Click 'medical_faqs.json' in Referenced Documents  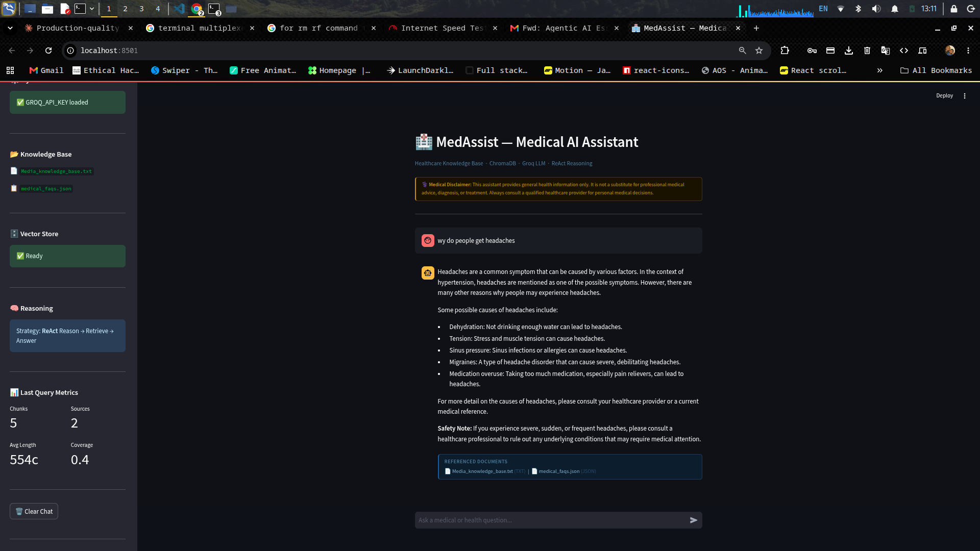click(x=559, y=471)
